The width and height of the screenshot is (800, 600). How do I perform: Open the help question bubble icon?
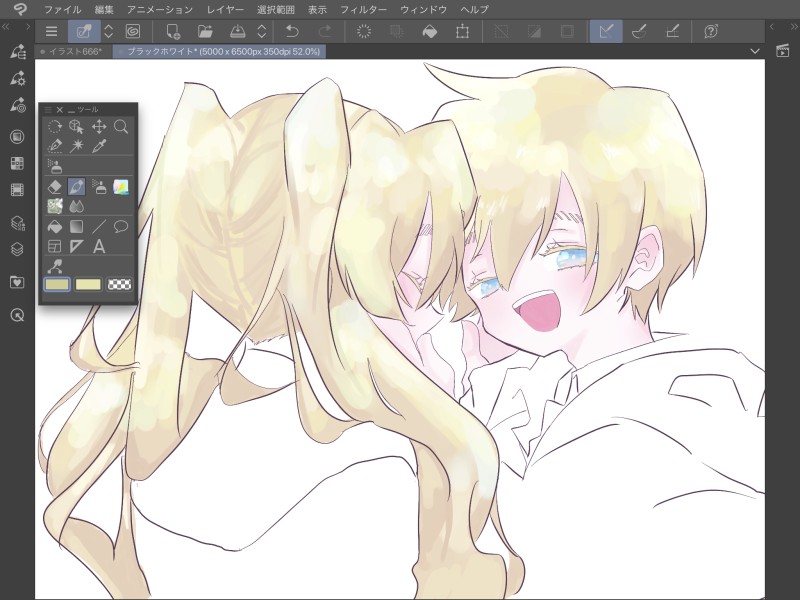(x=711, y=32)
